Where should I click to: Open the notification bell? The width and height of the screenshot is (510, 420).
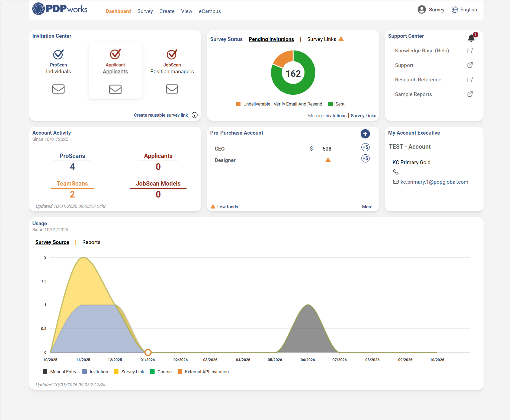(x=471, y=38)
